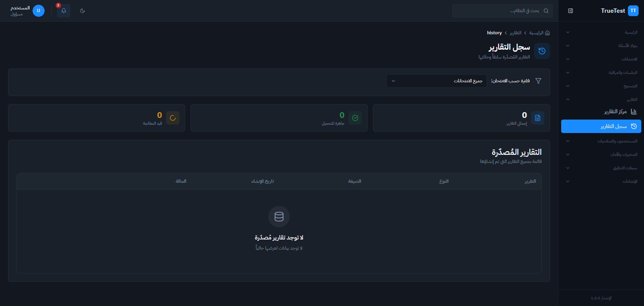Viewport: 644px width, 306px height.
Task: Collapse the التقارير sidebar section
Action: pyautogui.click(x=601, y=99)
